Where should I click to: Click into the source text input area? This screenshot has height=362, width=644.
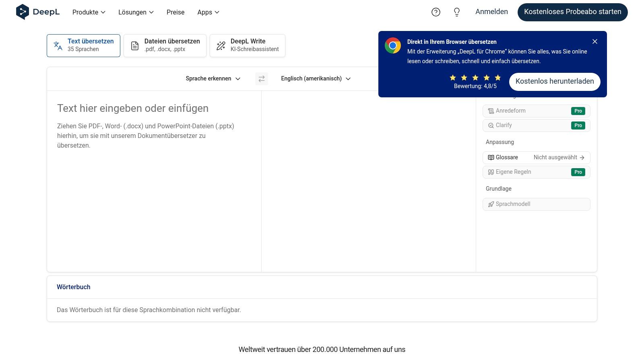point(154,181)
